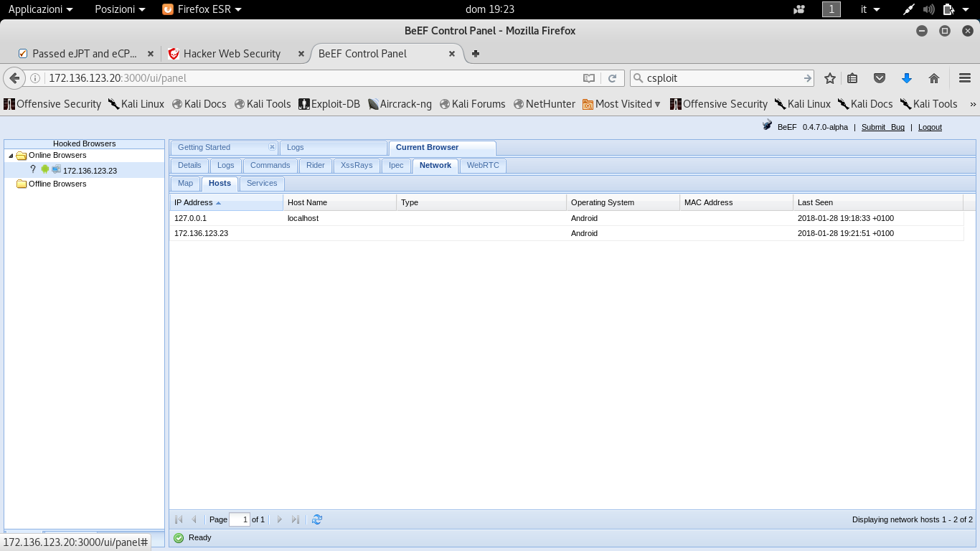Click the Logout link
Image resolution: width=980 pixels, height=551 pixels.
pos(930,127)
